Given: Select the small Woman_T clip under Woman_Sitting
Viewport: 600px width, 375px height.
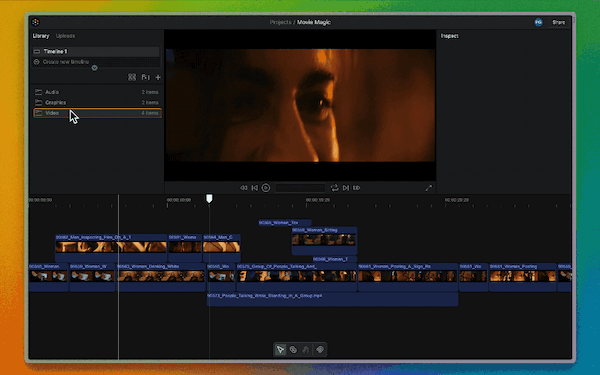Looking at the screenshot, I should click(x=334, y=259).
